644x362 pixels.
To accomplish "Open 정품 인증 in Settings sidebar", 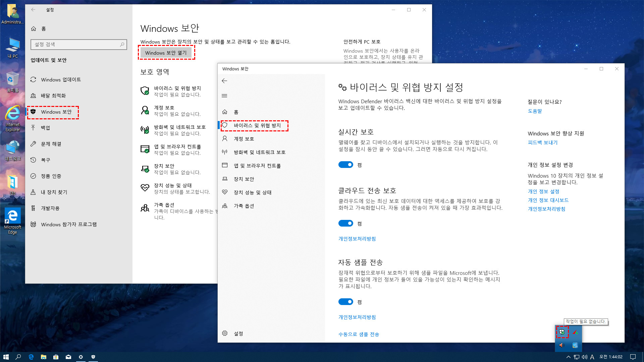I will point(78,176).
